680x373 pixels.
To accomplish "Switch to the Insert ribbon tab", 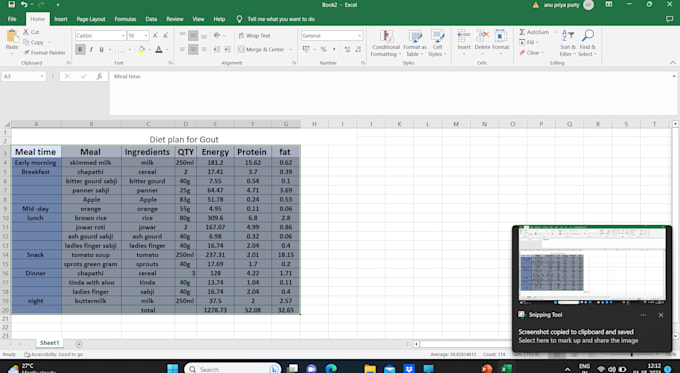I will click(61, 19).
